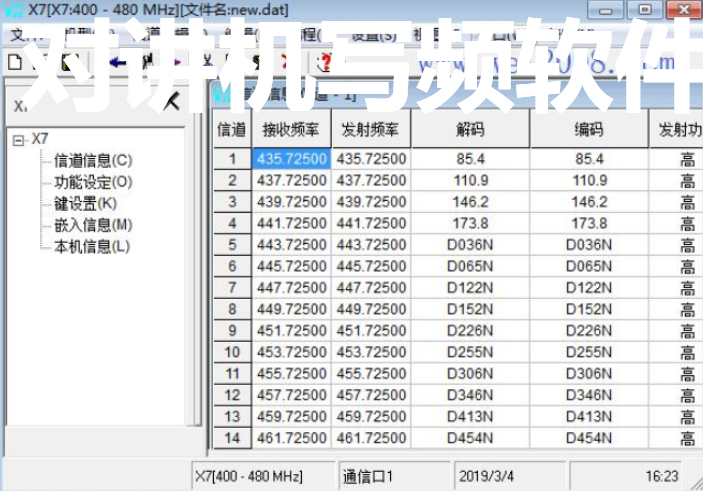The width and height of the screenshot is (703, 491).
Task: Collapse the X7 tree node
Action: [18, 141]
